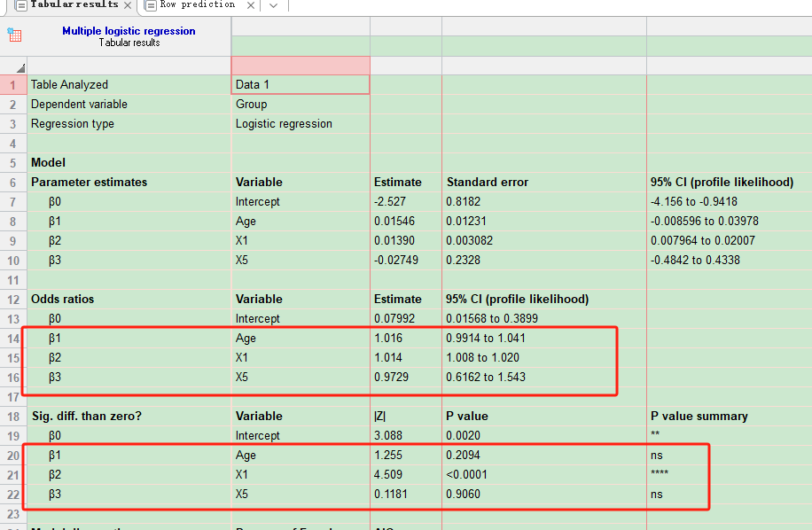Click the 95% CI (profile likelihood) header in row 6
Screen dimensions: 812x530
tap(722, 183)
